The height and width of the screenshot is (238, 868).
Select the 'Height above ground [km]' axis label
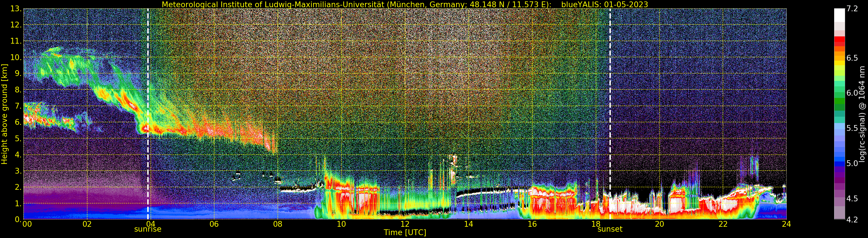point(4,114)
